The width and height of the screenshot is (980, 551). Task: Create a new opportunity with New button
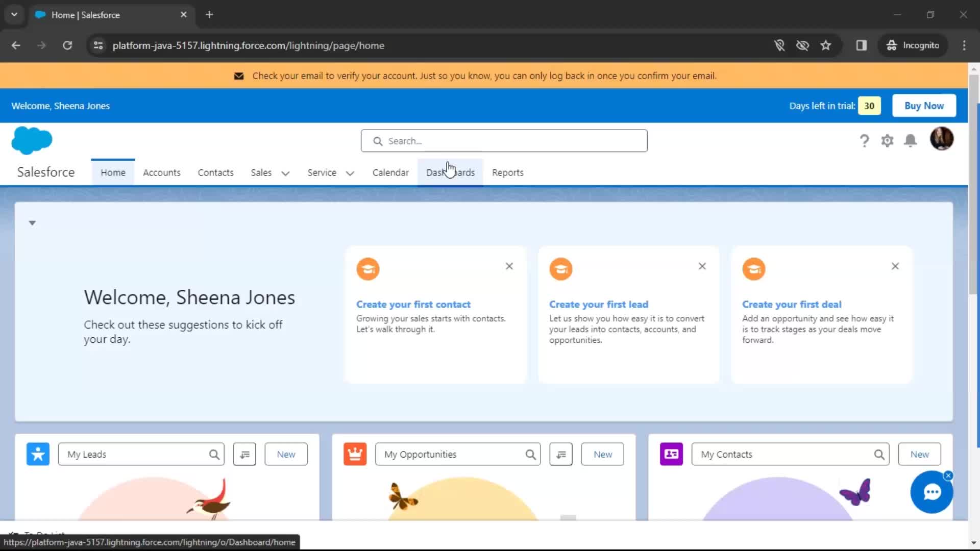602,455
